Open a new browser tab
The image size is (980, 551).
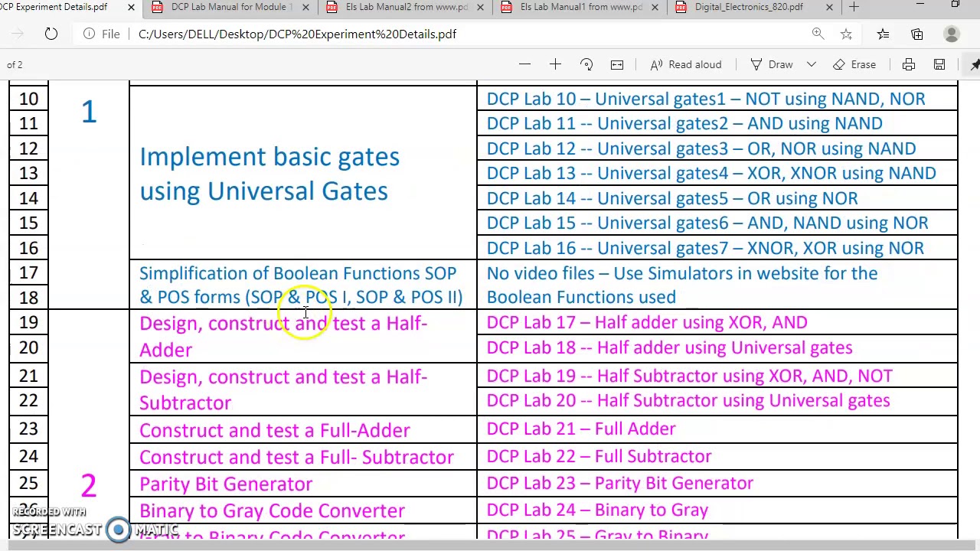(x=854, y=7)
